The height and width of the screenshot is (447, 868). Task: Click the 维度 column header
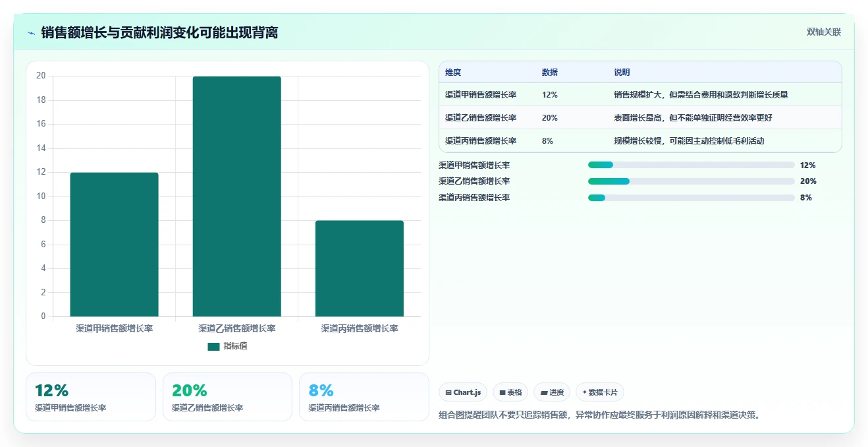[x=453, y=73]
